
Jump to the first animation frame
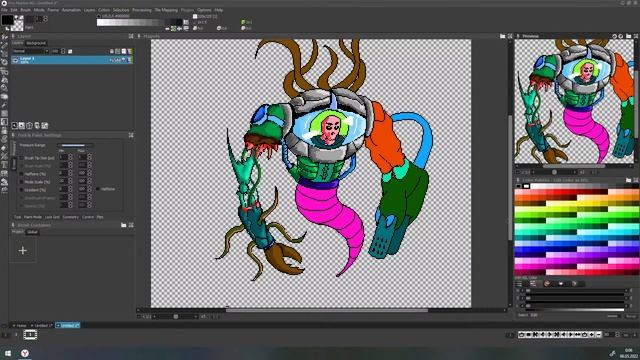(x=536, y=334)
